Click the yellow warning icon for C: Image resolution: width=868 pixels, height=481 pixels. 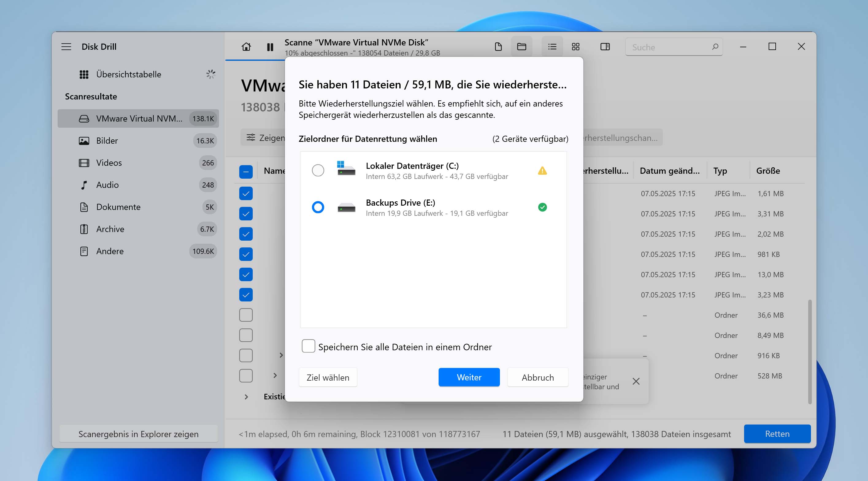[542, 171]
